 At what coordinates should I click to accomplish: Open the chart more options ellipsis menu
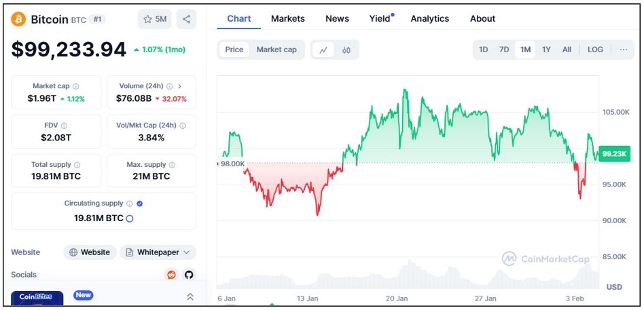[x=623, y=50]
